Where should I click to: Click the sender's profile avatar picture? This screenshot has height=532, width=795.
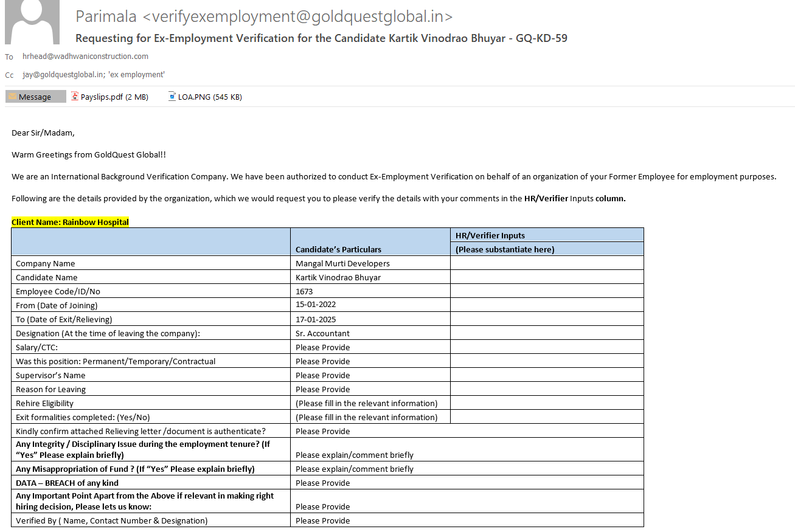[32, 22]
